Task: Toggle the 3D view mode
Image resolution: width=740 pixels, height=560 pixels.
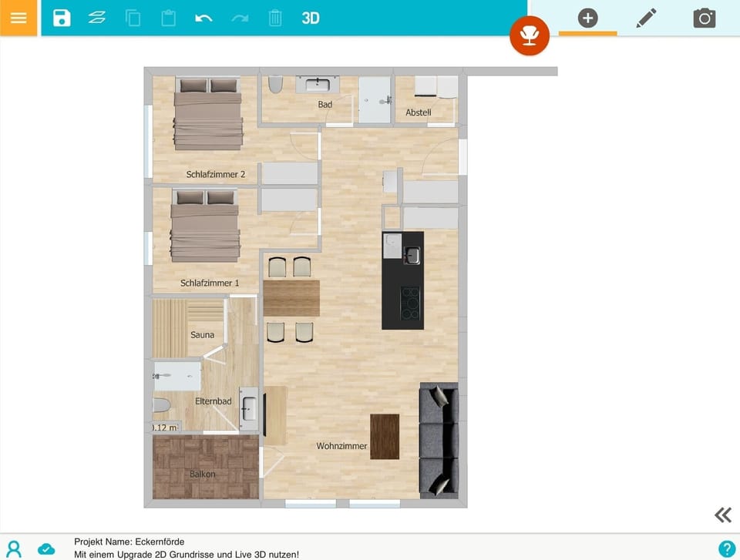Action: [311, 18]
